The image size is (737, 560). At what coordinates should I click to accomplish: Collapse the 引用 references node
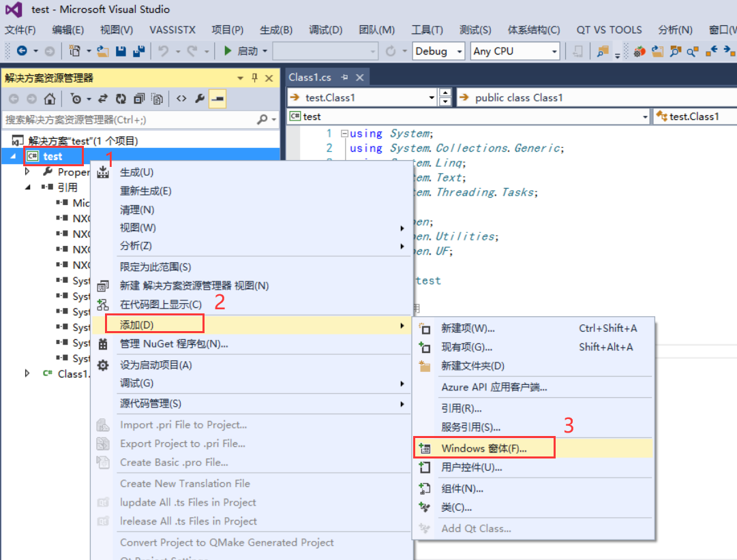pyautogui.click(x=27, y=187)
